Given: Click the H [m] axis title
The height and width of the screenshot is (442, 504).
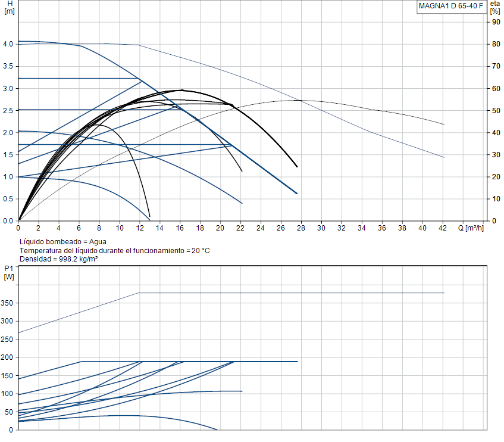Looking at the screenshot, I should pyautogui.click(x=10, y=7).
